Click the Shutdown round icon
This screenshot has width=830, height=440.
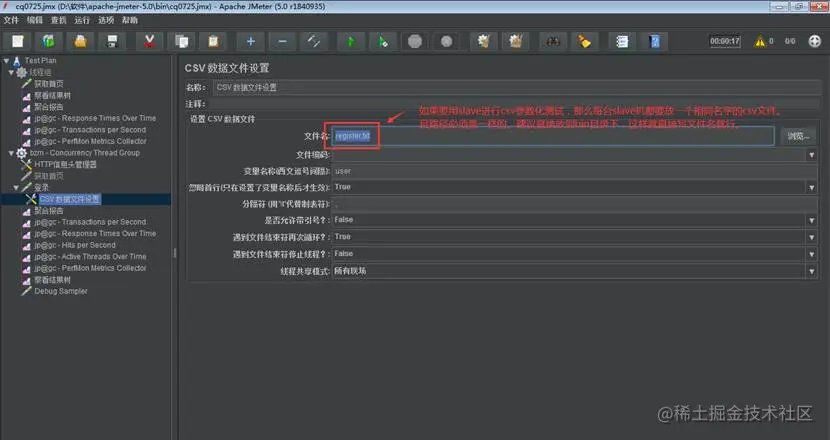click(x=447, y=41)
